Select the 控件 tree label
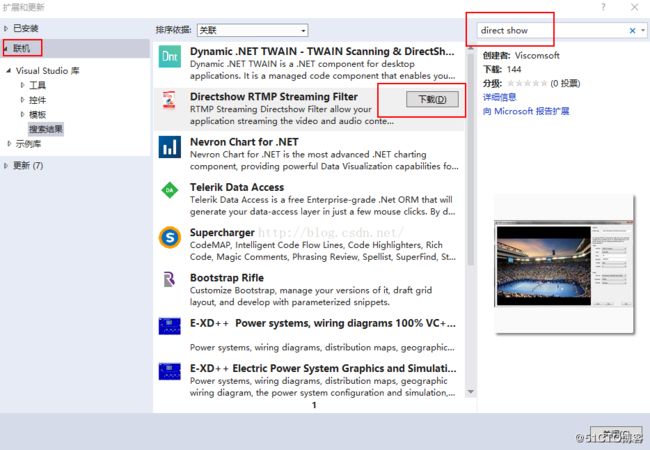650x450 pixels. click(x=37, y=100)
